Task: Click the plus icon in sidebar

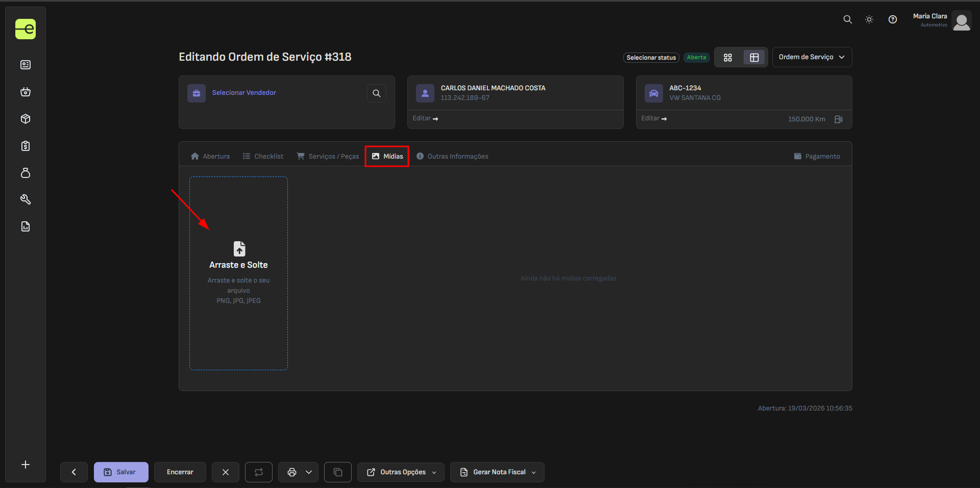Action: (x=26, y=465)
